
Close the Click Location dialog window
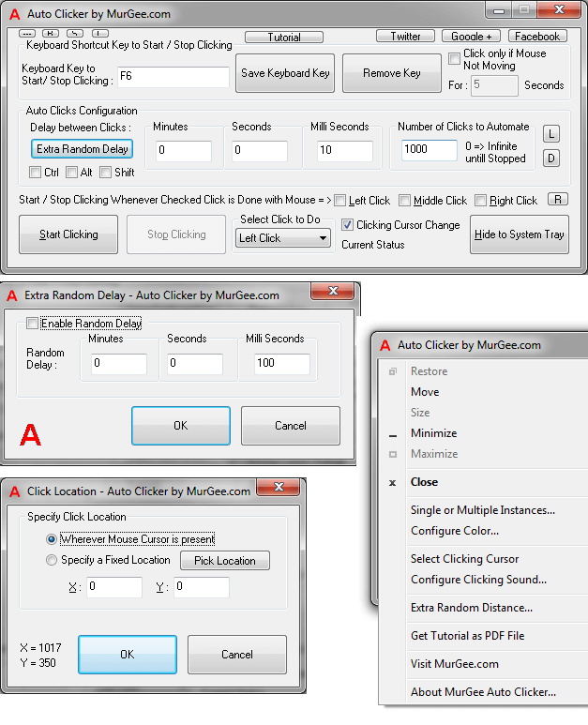(x=279, y=487)
